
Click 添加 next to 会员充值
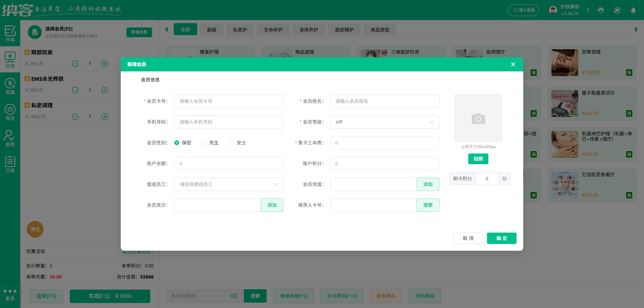click(x=428, y=184)
